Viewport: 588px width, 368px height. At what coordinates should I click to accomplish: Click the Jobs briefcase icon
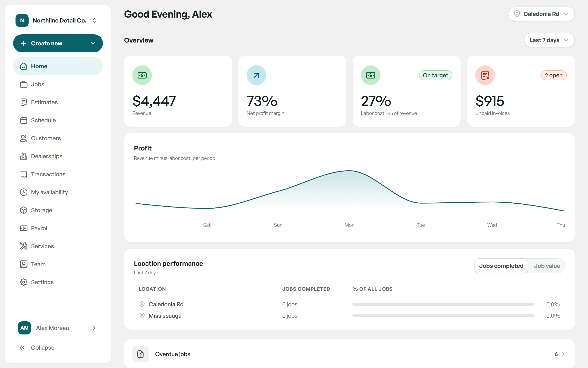pos(23,84)
